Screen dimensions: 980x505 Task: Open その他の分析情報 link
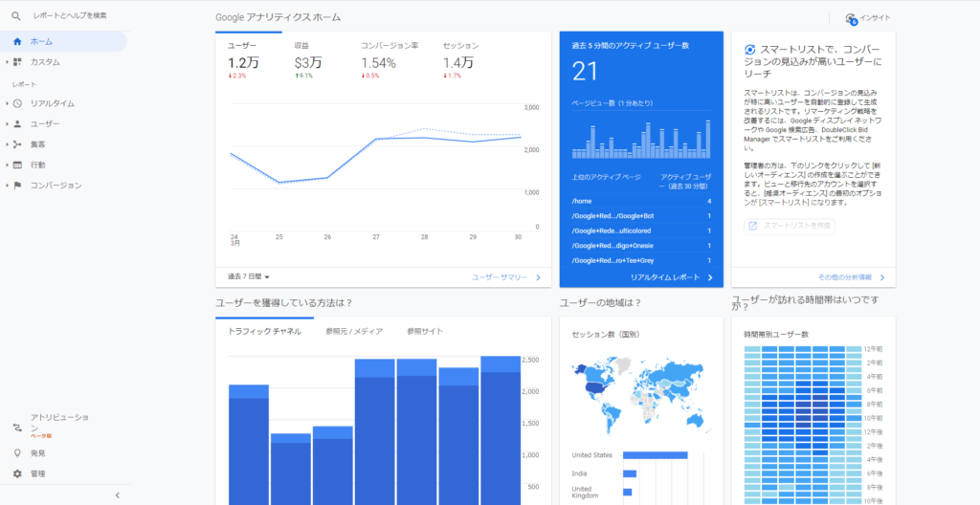[851, 277]
